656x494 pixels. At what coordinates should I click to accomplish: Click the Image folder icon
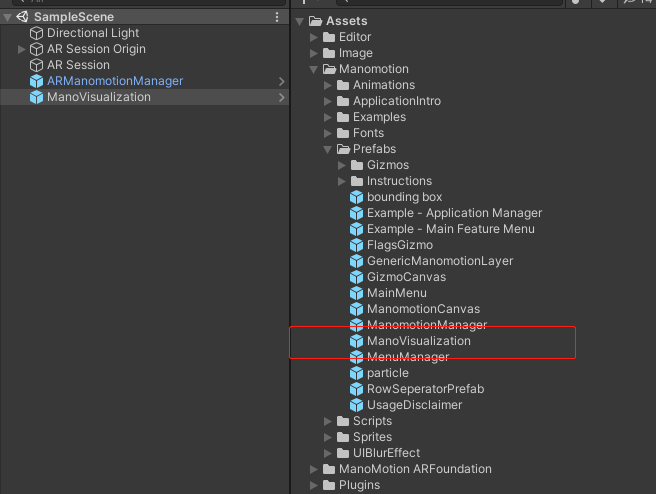tap(329, 53)
